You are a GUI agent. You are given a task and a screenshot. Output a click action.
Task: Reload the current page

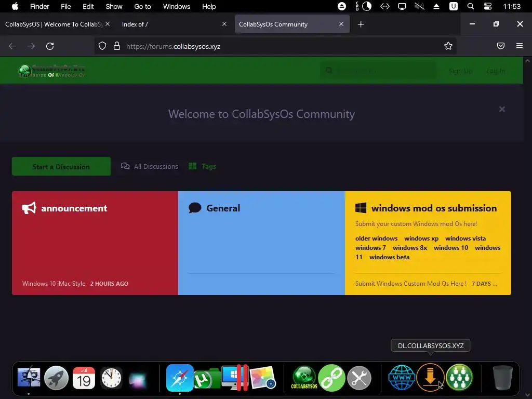(50, 46)
